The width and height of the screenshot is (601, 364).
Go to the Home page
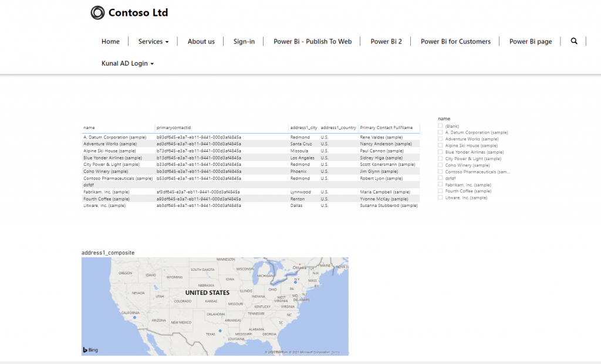(x=110, y=42)
